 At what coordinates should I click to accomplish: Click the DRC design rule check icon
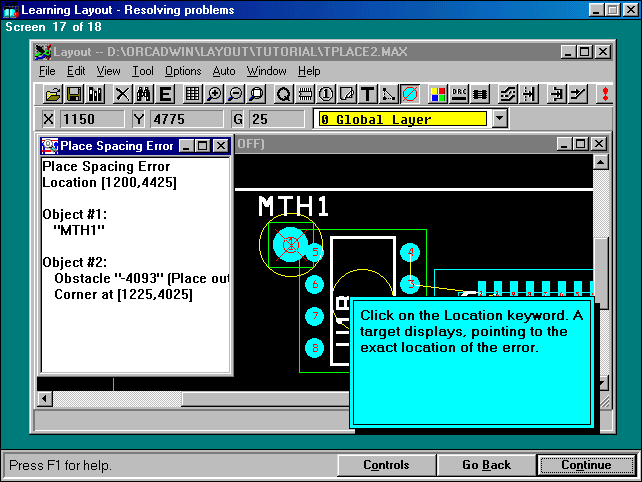click(460, 94)
